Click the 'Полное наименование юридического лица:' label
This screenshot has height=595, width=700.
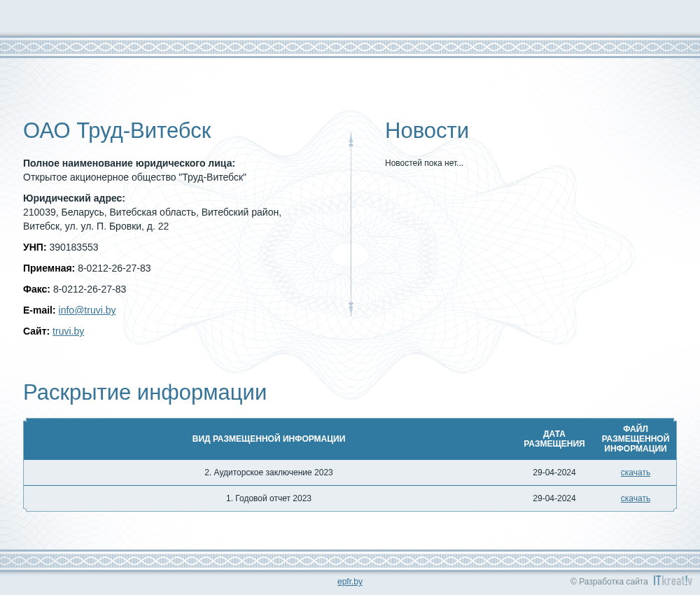129,163
